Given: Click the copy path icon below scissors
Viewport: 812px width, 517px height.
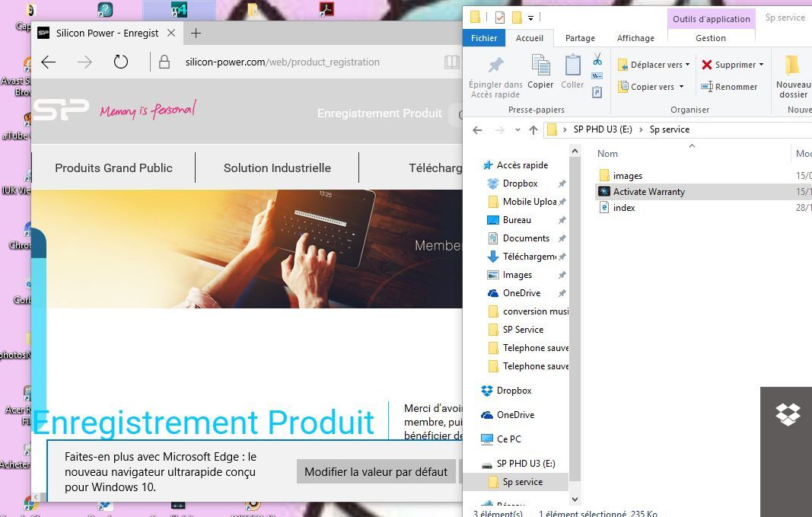Looking at the screenshot, I should pyautogui.click(x=597, y=75).
